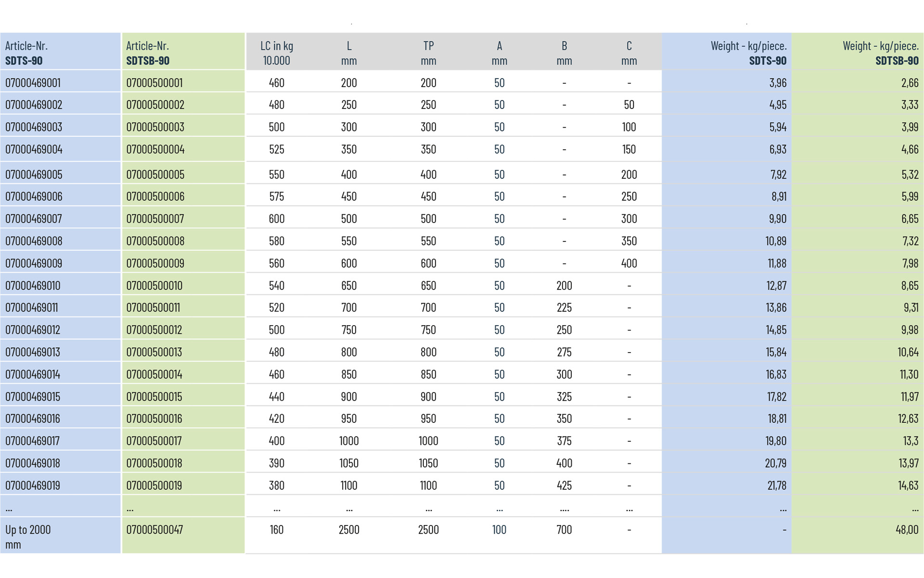Click weight value 48,00 in last row
This screenshot has width=924, height=578.
pos(907,530)
